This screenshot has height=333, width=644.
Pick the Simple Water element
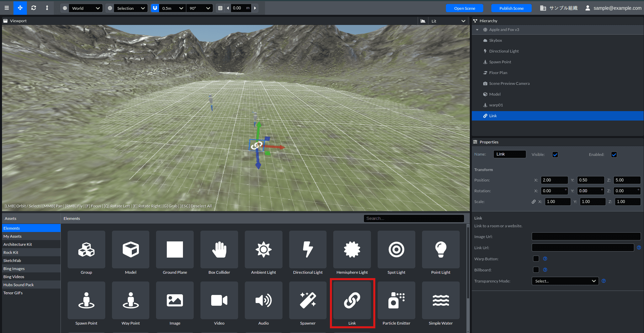point(441,300)
